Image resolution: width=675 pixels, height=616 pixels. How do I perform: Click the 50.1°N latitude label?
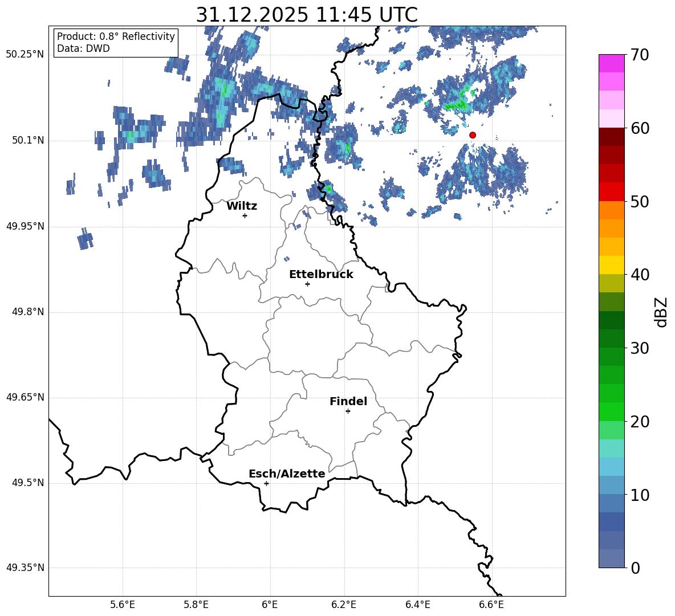28,140
